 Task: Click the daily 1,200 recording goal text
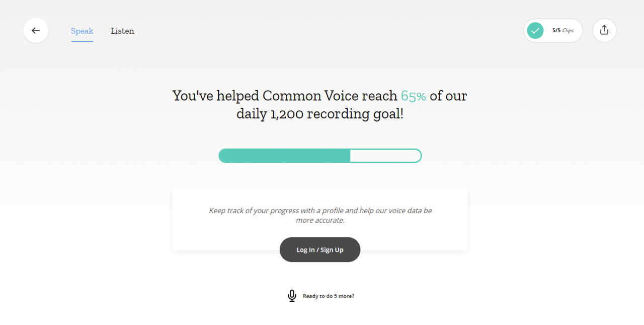pyautogui.click(x=320, y=114)
